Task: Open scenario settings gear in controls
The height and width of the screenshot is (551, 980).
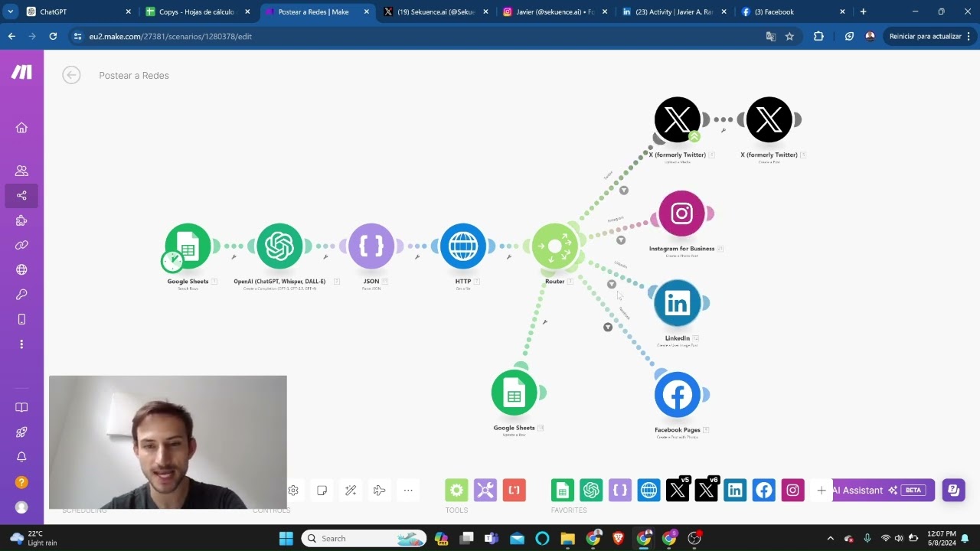Action: click(x=293, y=491)
